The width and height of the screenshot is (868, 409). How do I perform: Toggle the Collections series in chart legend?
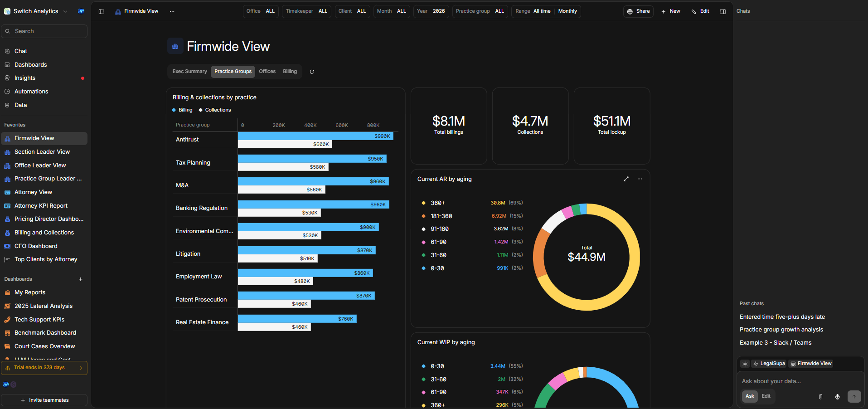[x=214, y=110]
